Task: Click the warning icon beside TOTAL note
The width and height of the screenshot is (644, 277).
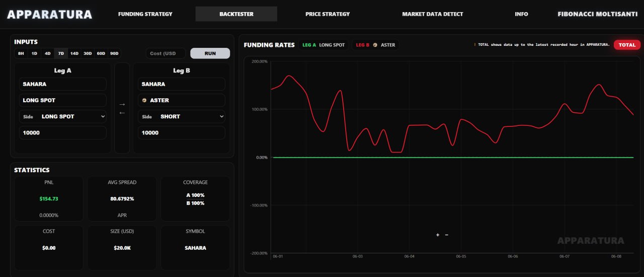Action: [475, 45]
